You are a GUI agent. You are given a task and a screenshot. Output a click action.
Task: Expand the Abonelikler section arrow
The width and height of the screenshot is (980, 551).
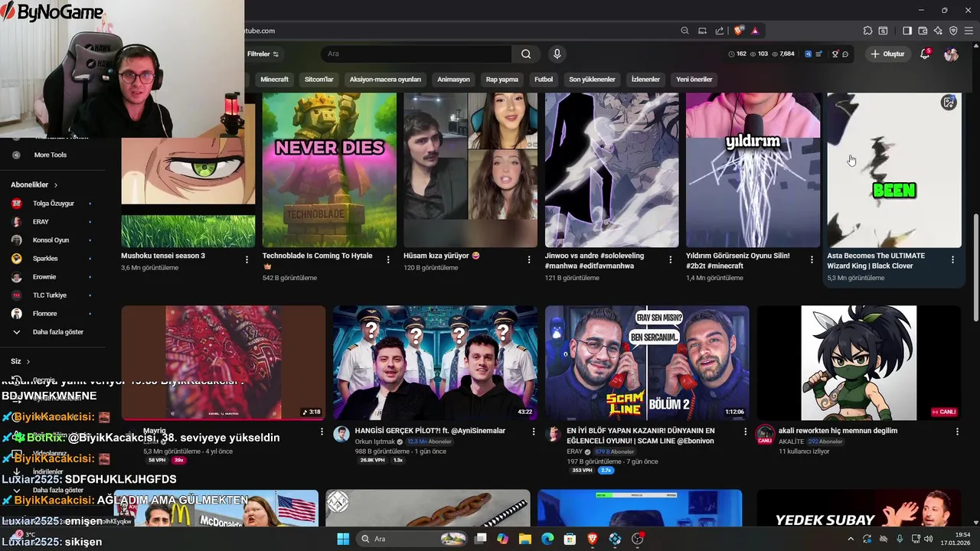tap(56, 185)
